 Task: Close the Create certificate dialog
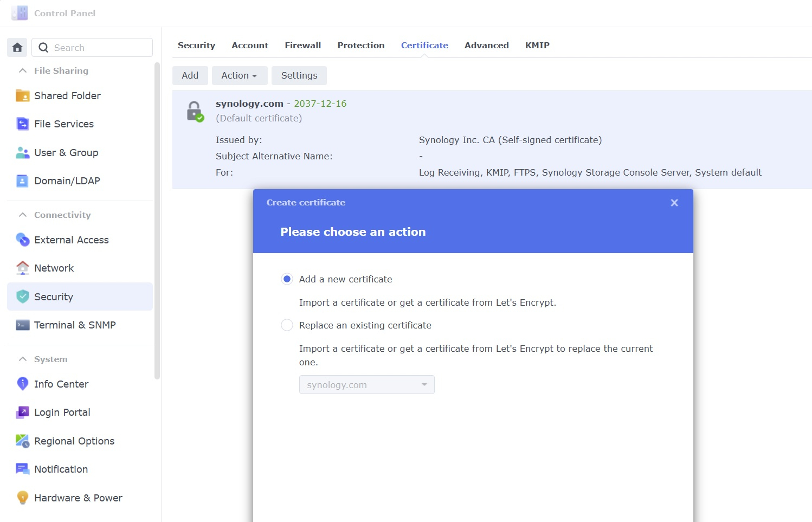[x=674, y=203]
